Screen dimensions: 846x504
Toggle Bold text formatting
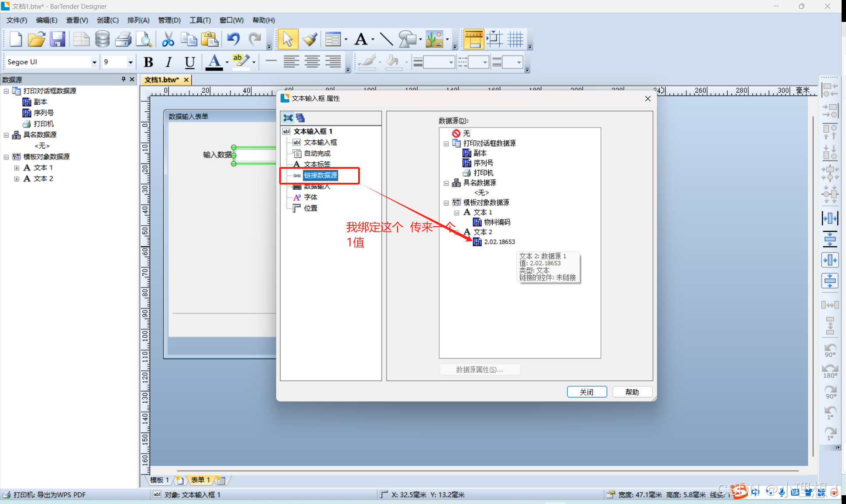click(x=148, y=62)
